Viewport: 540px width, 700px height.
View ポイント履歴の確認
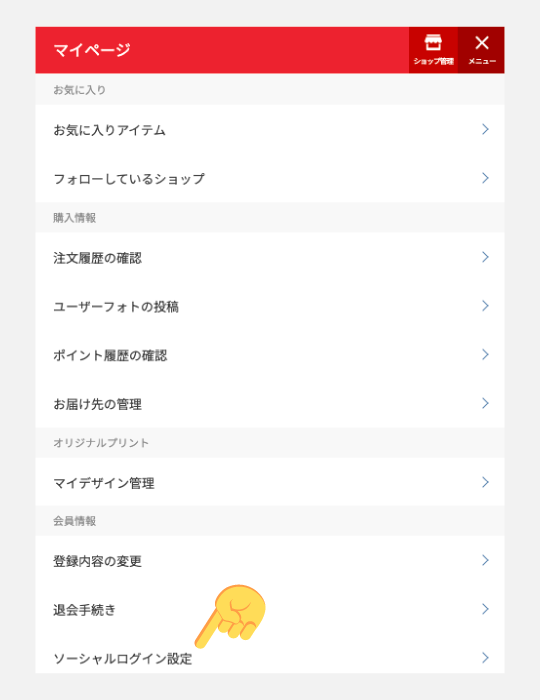270,354
